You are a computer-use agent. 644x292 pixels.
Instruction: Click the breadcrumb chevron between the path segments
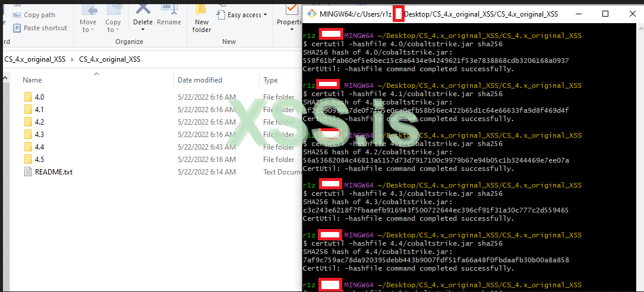click(72, 59)
